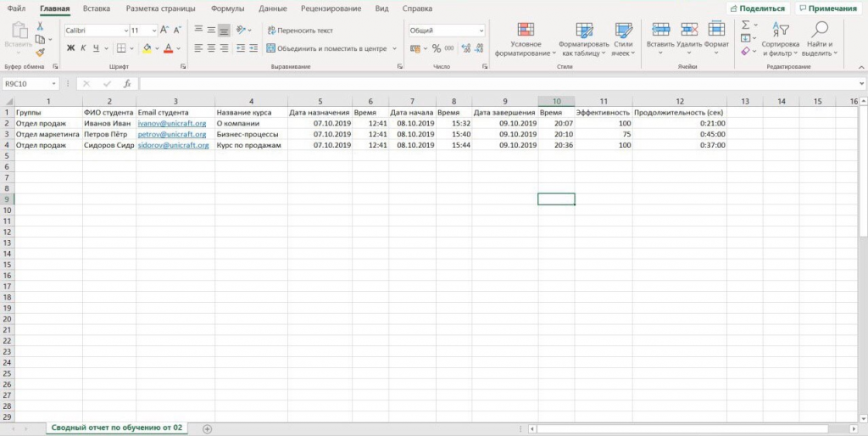Screen dimensions: 868x436
Task: Click the increase indent icon
Action: (x=253, y=48)
